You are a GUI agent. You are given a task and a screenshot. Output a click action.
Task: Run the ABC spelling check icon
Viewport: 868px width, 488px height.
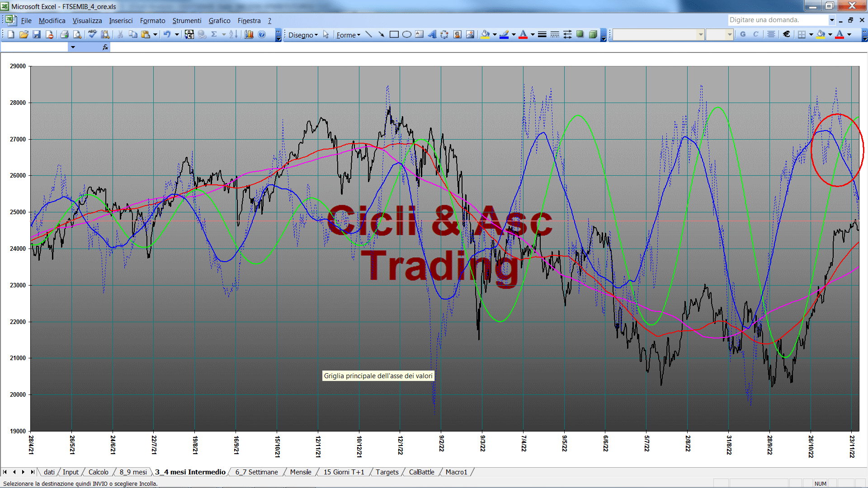(x=92, y=34)
